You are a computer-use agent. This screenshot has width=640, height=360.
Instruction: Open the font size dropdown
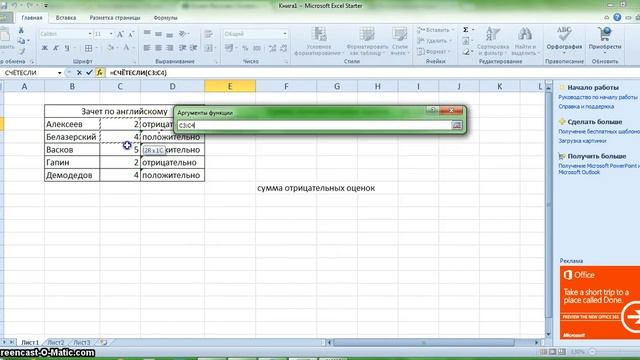coord(111,34)
